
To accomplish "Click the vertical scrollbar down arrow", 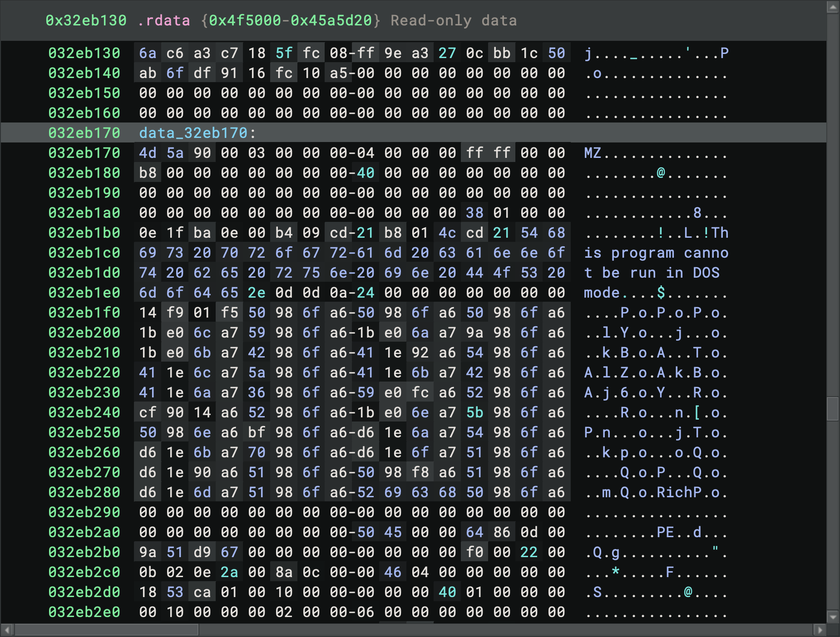I will pos(832,617).
